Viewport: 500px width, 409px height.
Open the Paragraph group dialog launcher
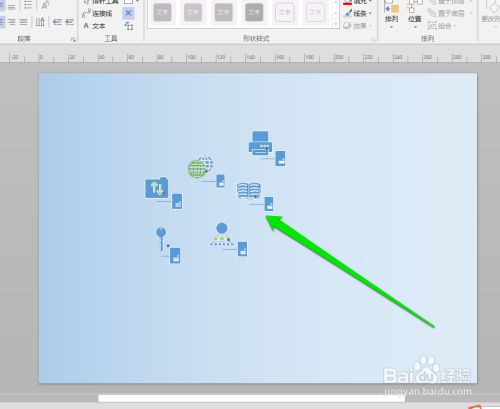click(73, 40)
